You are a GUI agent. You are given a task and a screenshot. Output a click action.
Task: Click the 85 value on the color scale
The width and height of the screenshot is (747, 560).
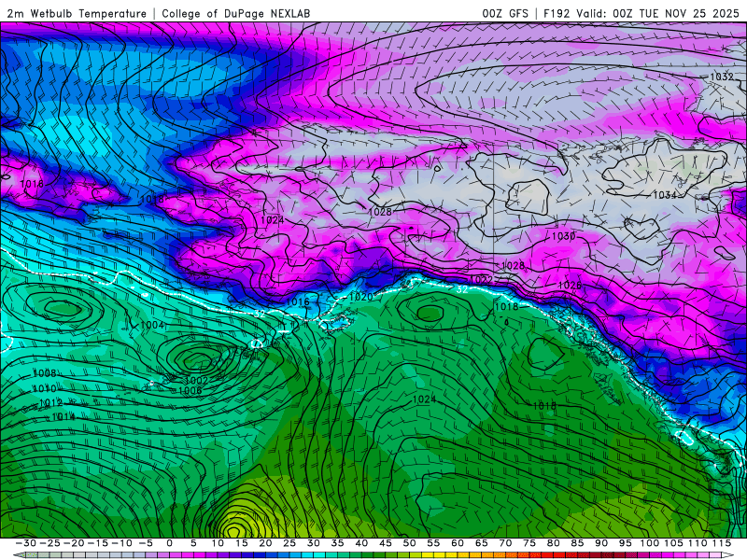(577, 543)
